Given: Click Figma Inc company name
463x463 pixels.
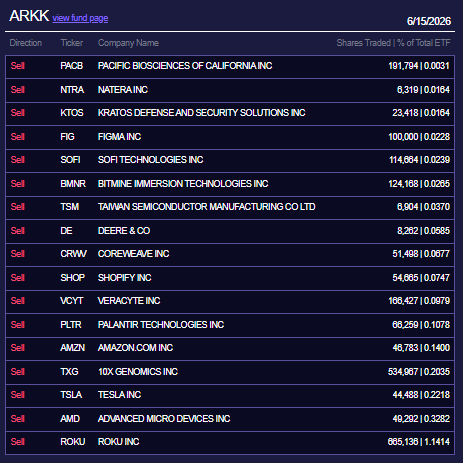Looking at the screenshot, I should (x=119, y=137).
